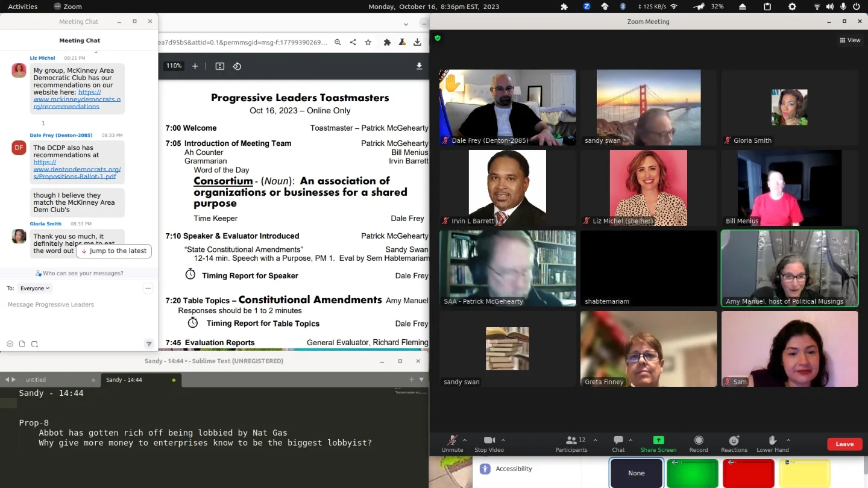Expand arrow next to Participants
Image resolution: width=868 pixels, height=488 pixels.
596,440
